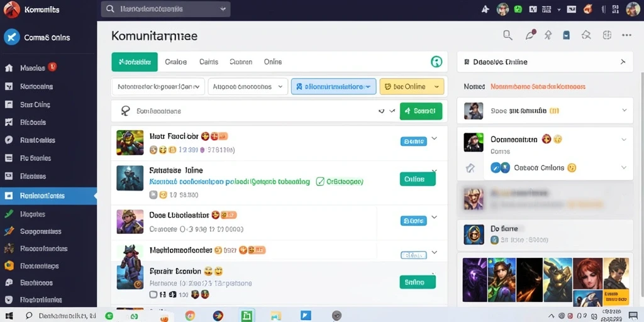Open the user avatar at top-right corner
The width and height of the screenshot is (644, 322).
(x=633, y=9)
